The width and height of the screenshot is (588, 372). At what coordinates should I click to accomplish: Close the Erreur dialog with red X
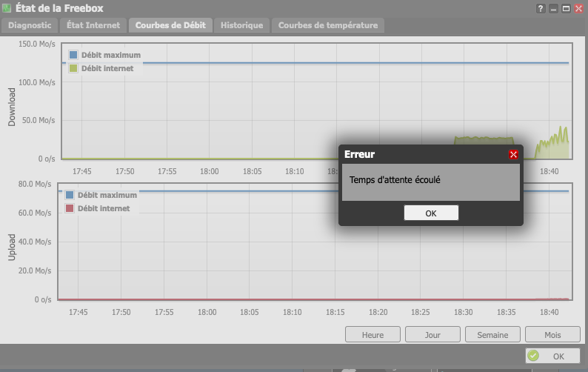pos(513,154)
